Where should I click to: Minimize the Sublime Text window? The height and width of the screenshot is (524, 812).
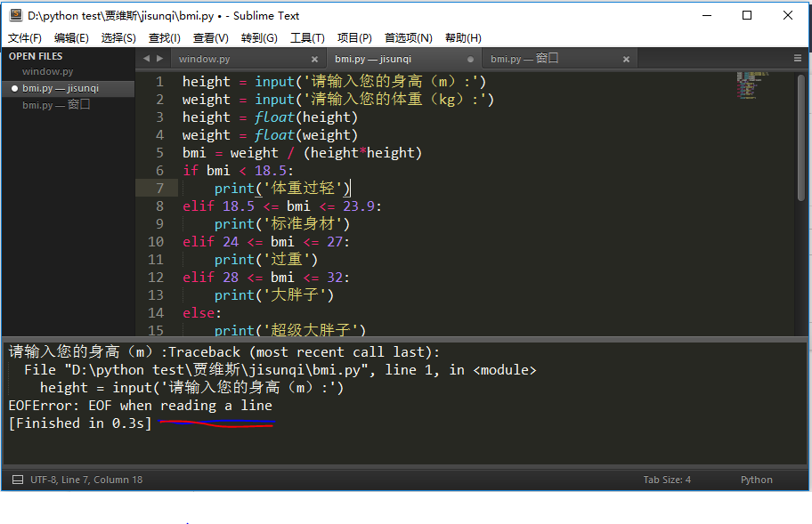707,15
